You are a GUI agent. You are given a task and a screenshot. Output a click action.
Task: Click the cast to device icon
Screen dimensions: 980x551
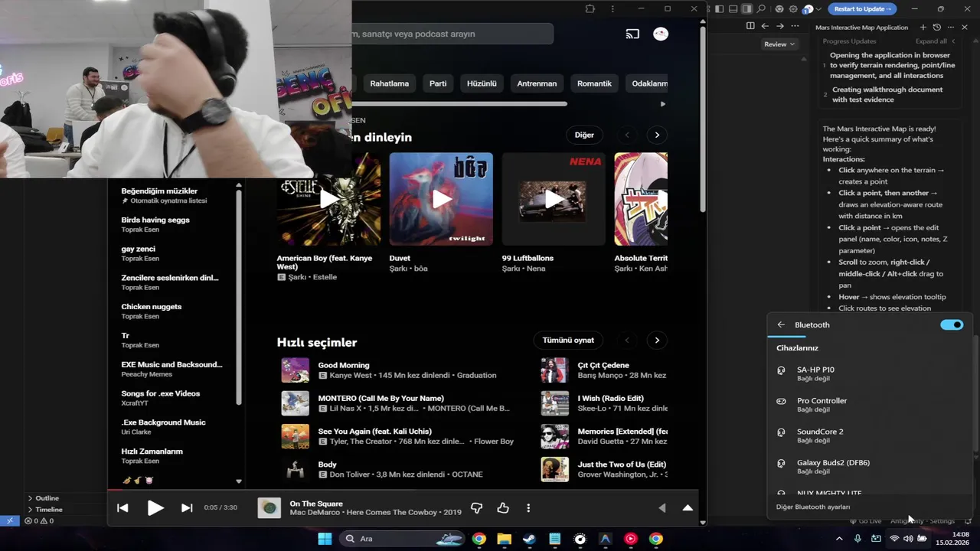632,34
